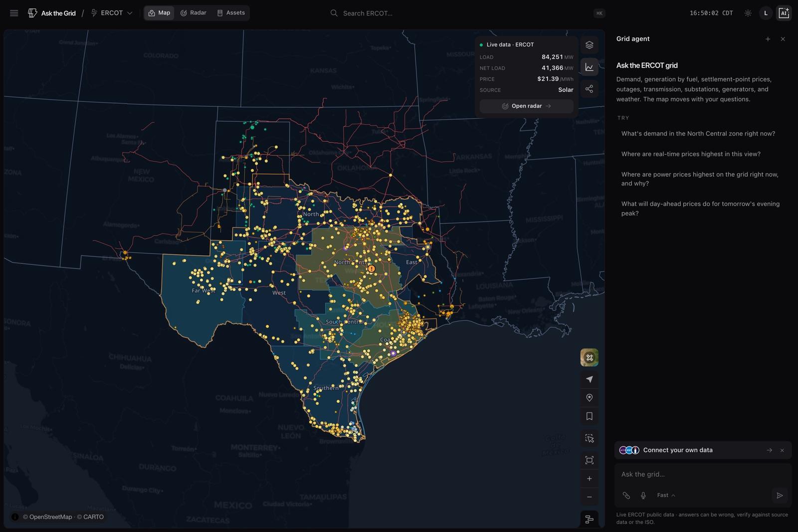798x532 pixels.
Task: Open the Fast model speed dropdown
Action: point(666,495)
